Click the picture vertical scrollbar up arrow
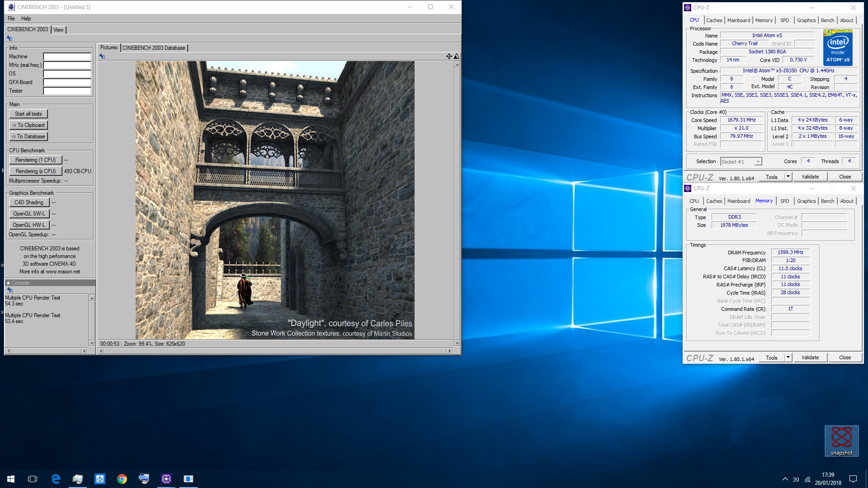Image resolution: width=868 pixels, height=488 pixels. (x=457, y=65)
